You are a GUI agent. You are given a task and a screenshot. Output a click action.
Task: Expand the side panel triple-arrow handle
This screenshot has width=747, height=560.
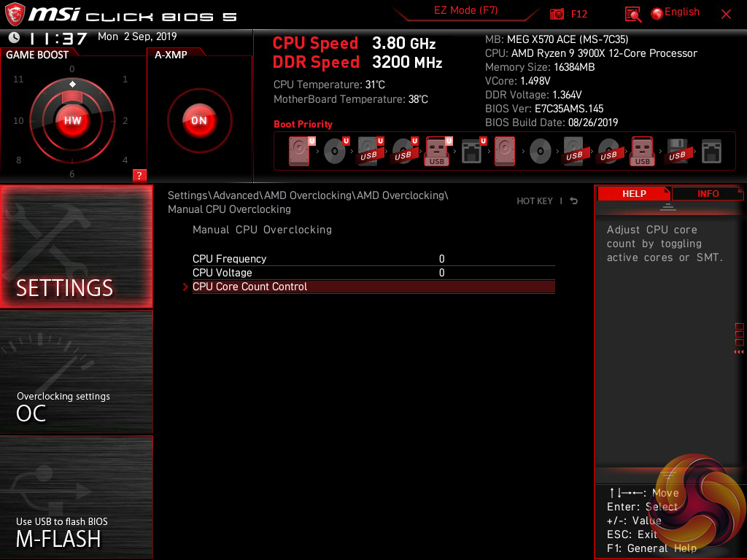tap(738, 352)
